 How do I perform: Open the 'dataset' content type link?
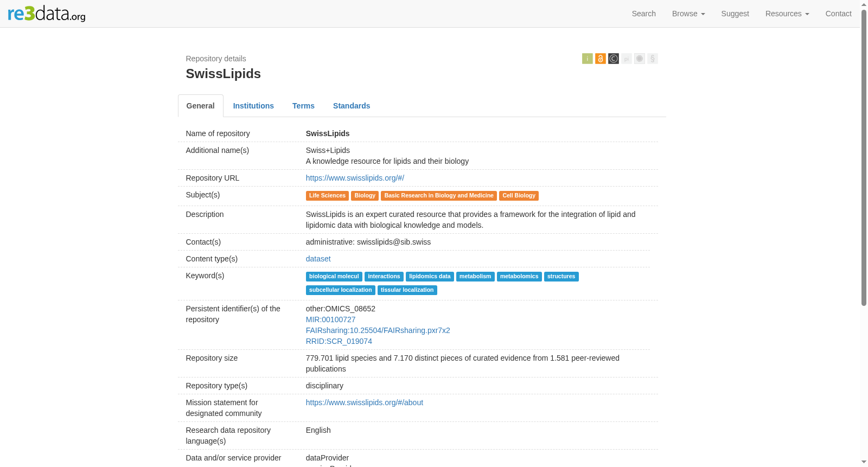click(x=318, y=259)
